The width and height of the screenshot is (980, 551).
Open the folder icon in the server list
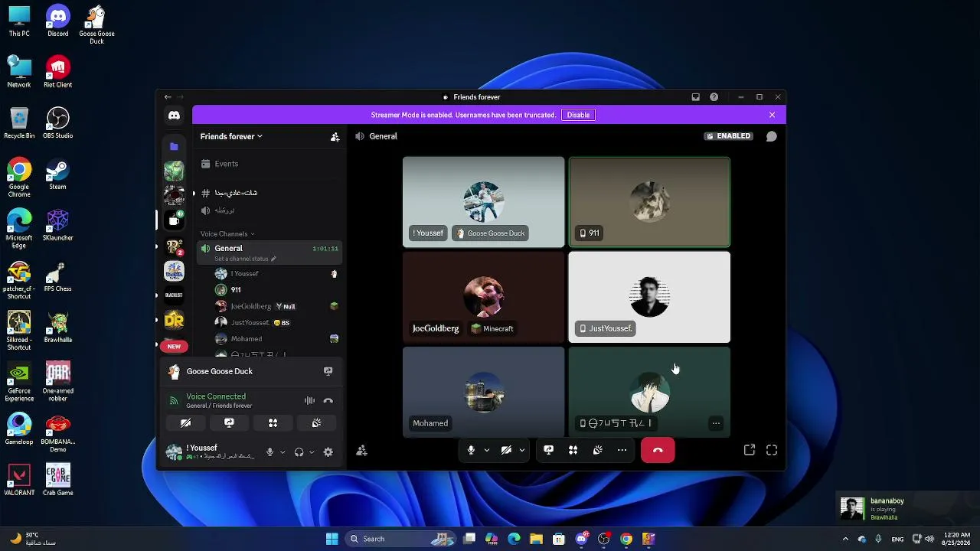coord(174,146)
